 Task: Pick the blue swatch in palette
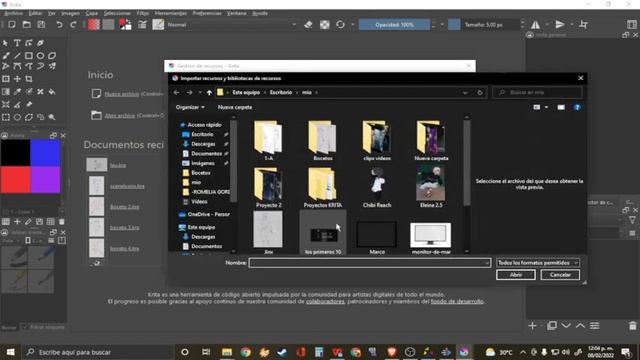(x=45, y=153)
